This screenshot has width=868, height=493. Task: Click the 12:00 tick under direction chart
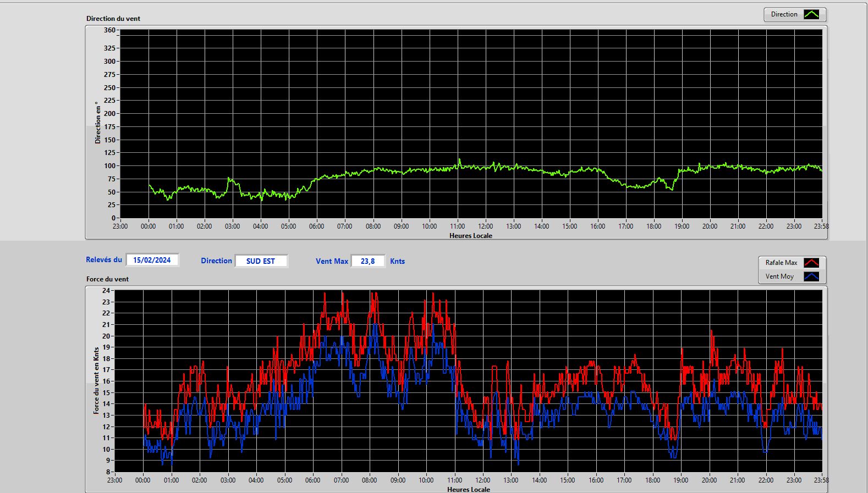click(485, 226)
